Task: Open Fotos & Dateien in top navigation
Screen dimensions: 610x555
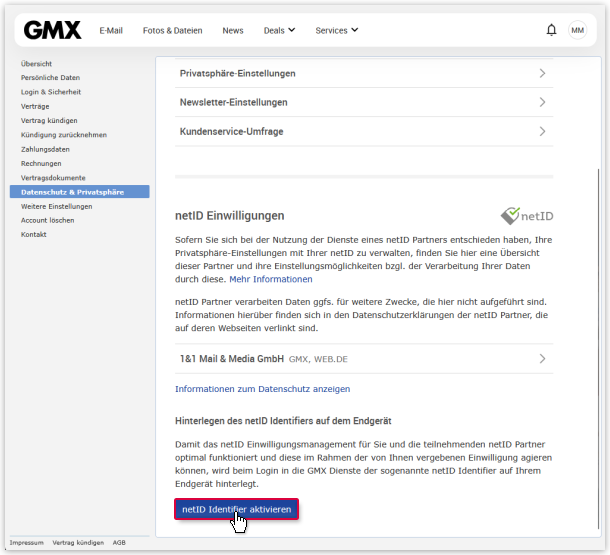Action: click(172, 30)
